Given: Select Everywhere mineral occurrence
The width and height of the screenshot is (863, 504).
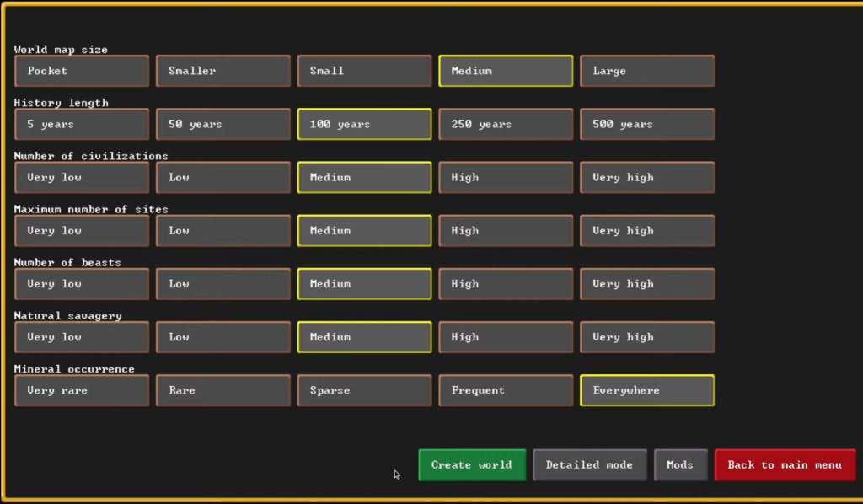Looking at the screenshot, I should point(647,391).
